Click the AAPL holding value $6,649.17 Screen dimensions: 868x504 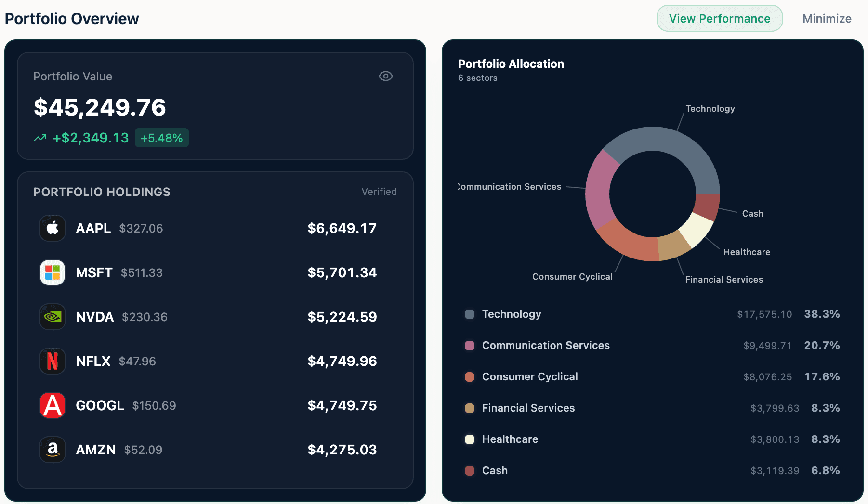click(342, 228)
